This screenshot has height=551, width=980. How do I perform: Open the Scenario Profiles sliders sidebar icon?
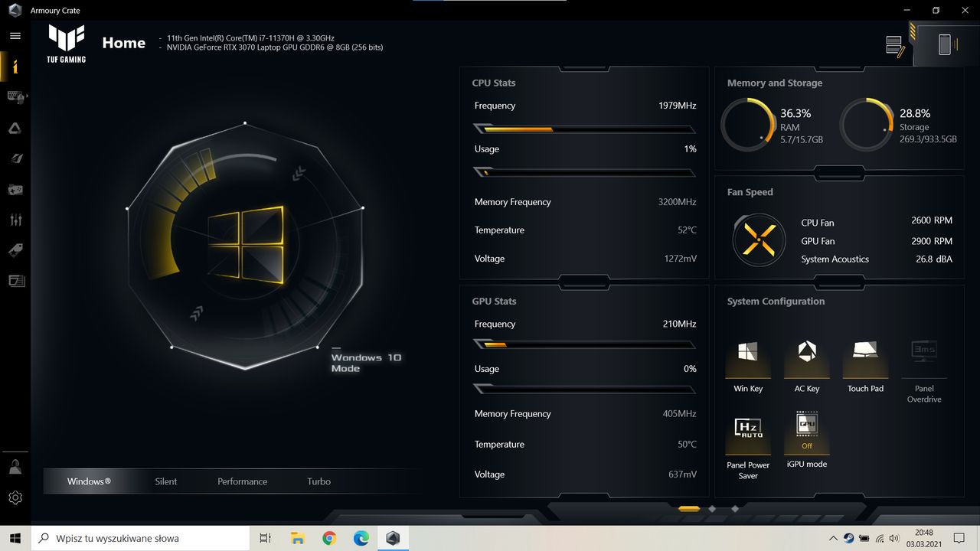[x=15, y=220]
